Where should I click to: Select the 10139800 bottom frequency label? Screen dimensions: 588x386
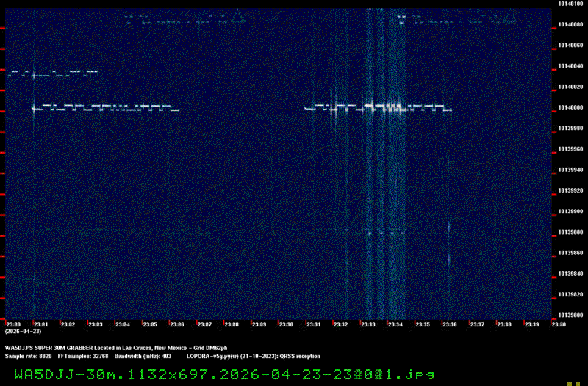(571, 315)
